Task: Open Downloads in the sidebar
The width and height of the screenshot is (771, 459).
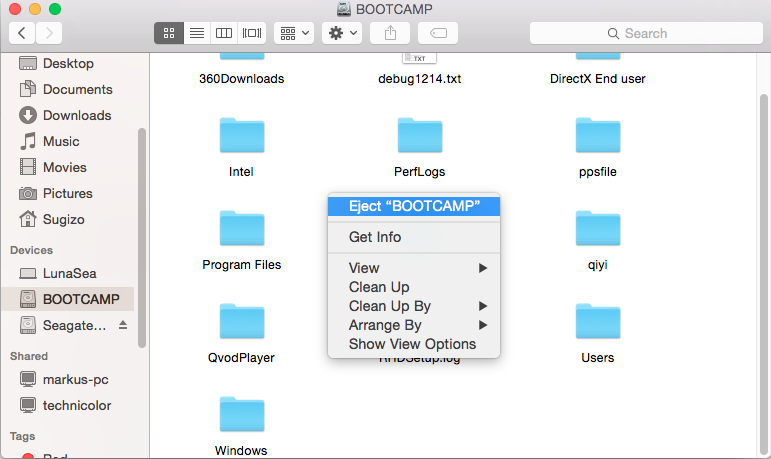Action: pos(68,116)
